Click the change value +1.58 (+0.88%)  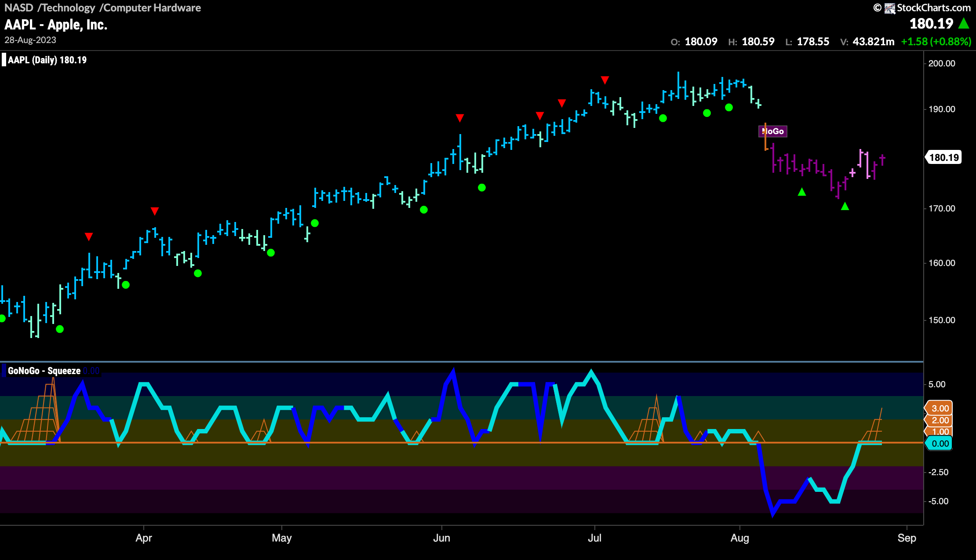(936, 42)
